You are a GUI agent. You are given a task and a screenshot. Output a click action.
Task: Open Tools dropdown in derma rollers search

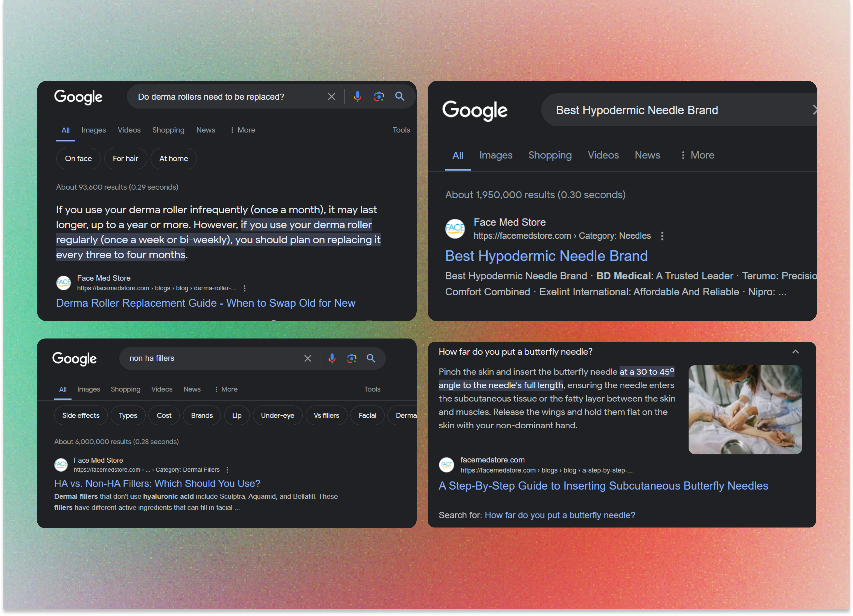click(401, 130)
